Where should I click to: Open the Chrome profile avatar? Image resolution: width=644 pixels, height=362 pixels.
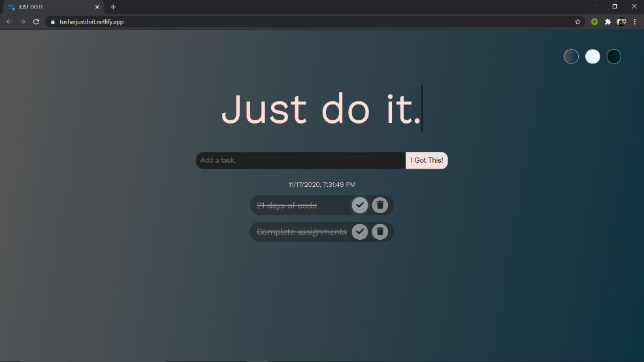pos(621,22)
